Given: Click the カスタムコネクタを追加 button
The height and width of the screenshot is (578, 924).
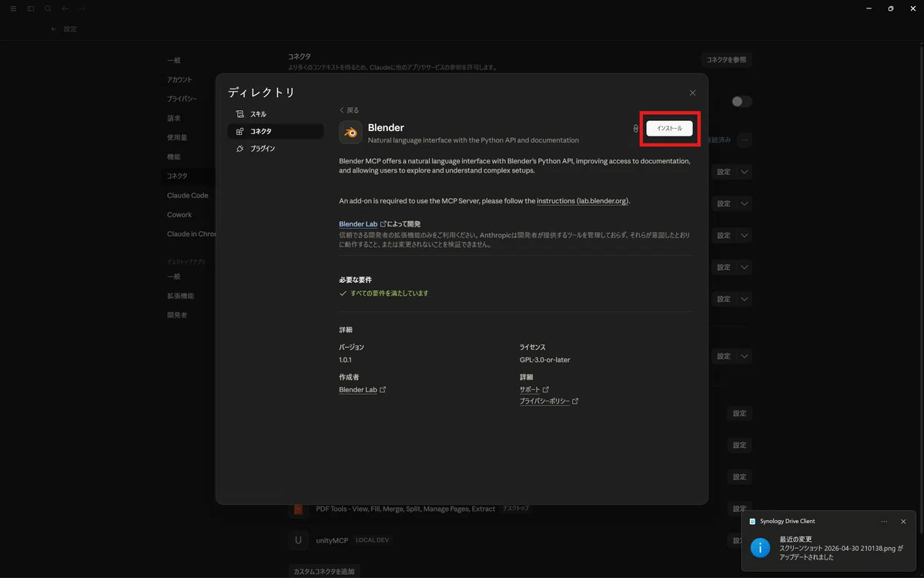Looking at the screenshot, I should tap(324, 571).
